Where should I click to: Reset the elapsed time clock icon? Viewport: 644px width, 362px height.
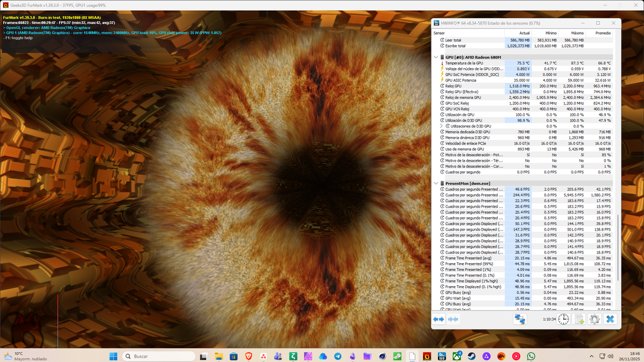click(563, 319)
